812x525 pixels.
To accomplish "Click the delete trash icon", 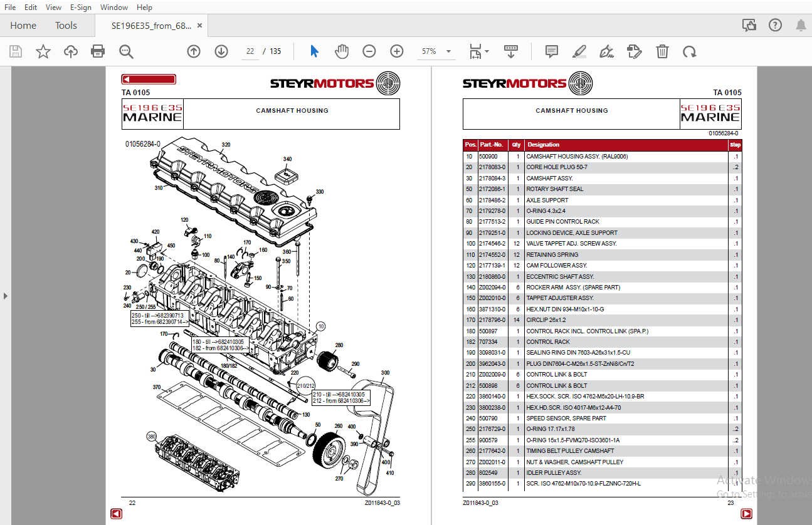I will [x=662, y=51].
